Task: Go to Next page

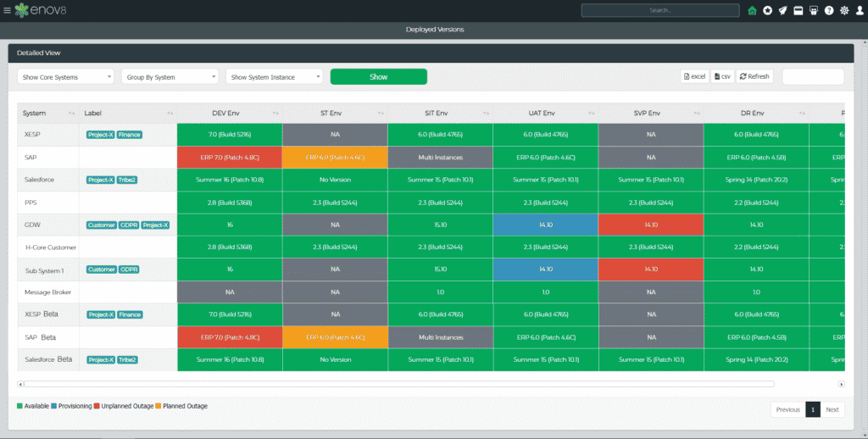Action: coord(832,409)
